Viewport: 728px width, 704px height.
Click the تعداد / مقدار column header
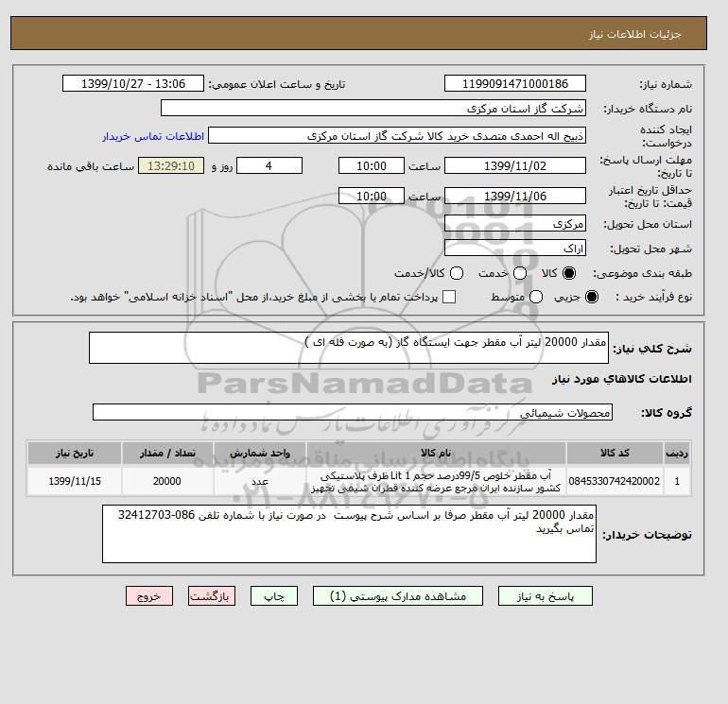pos(167,453)
